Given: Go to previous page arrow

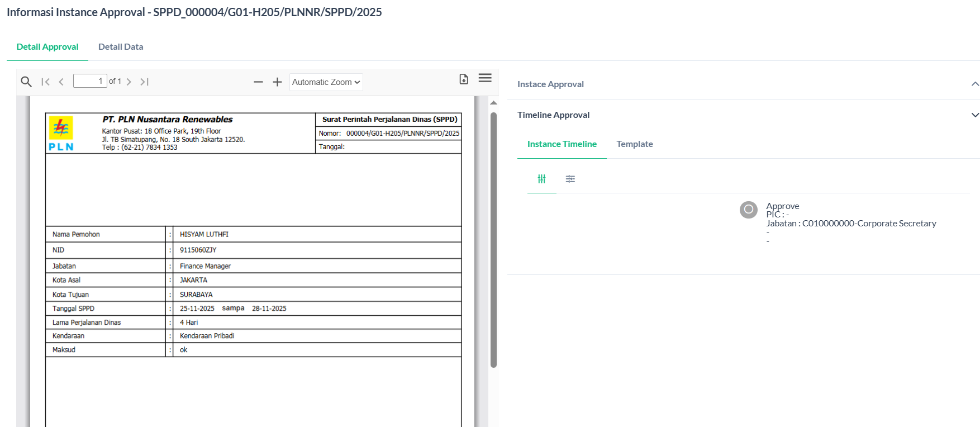Looking at the screenshot, I should pyautogui.click(x=61, y=82).
